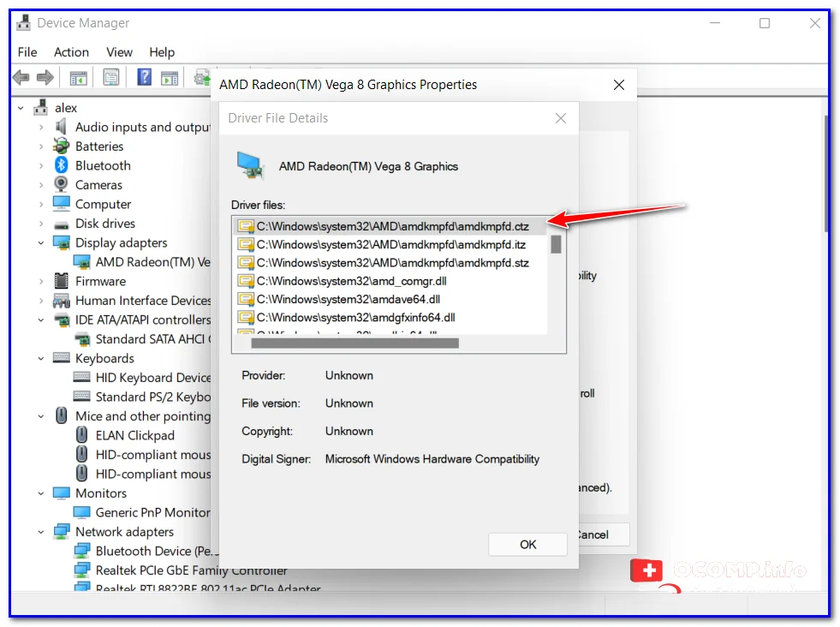Select Bluetooth Device network adapter entry

coord(157,551)
